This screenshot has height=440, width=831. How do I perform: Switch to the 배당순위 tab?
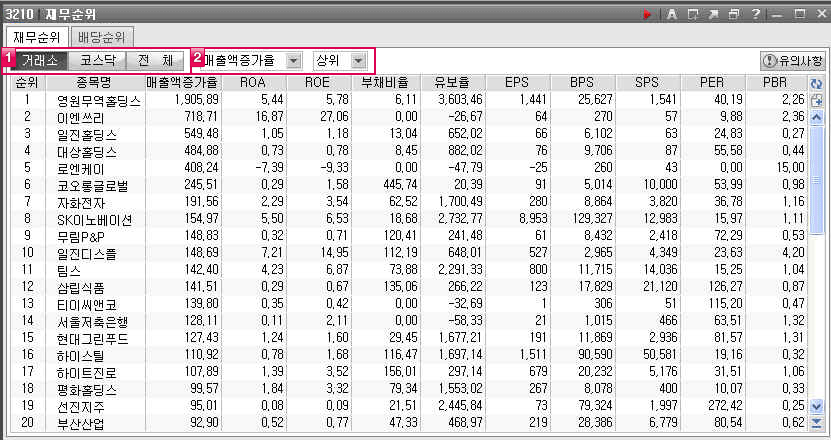click(x=102, y=37)
